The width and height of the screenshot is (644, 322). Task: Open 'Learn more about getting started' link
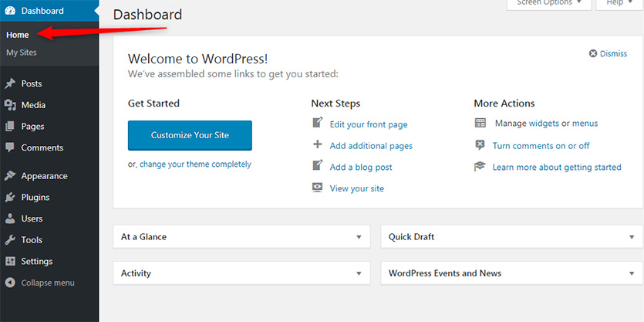(x=557, y=168)
